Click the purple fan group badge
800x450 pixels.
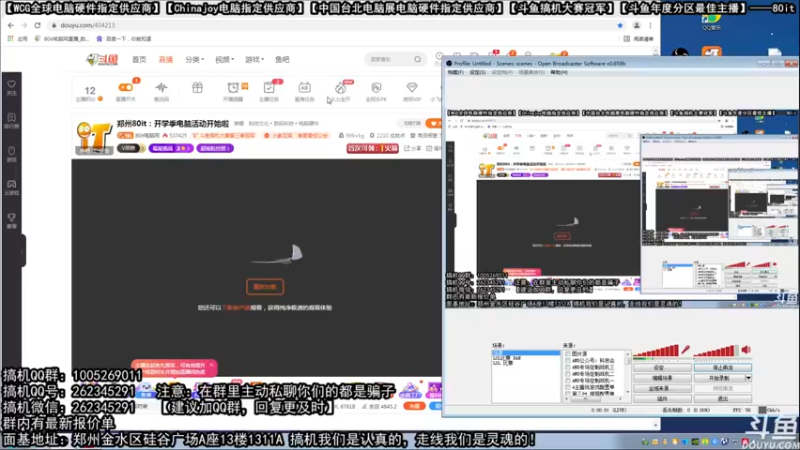point(215,148)
